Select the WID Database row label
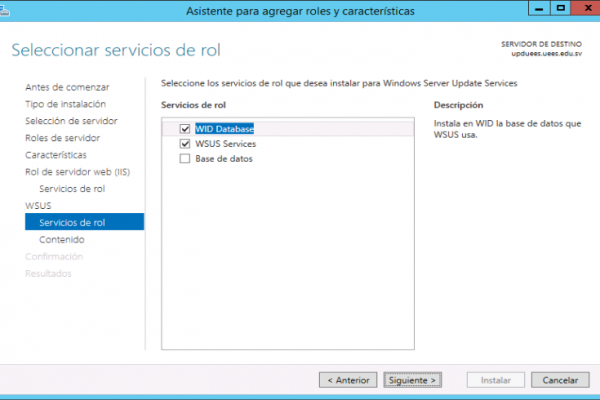Image resolution: width=600 pixels, height=400 pixels. click(224, 129)
